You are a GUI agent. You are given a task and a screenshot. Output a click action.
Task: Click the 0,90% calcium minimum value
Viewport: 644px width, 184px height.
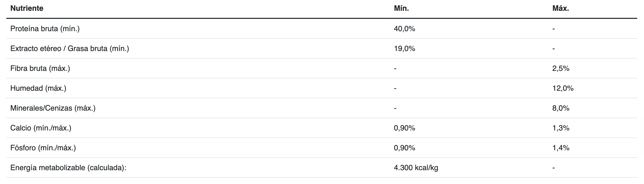click(404, 128)
